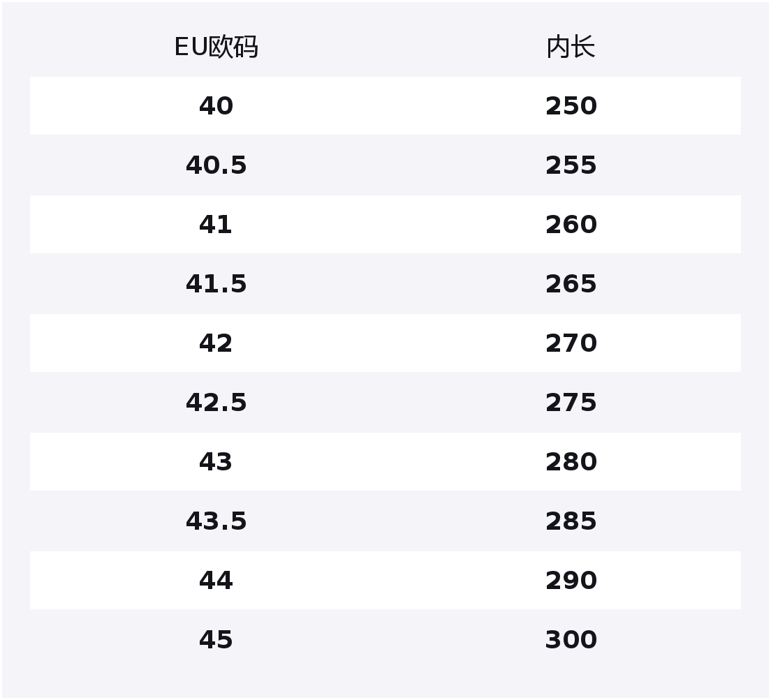Select EU size 41 cell

216,225
